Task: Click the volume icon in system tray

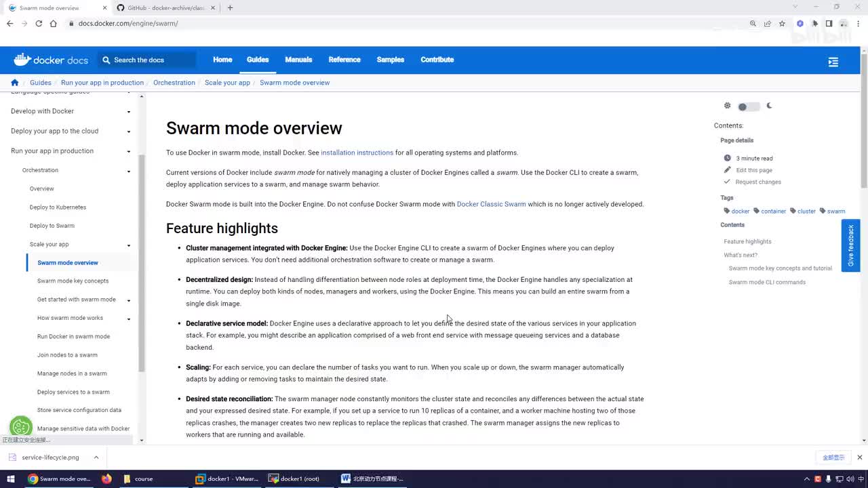Action: [850, 479]
